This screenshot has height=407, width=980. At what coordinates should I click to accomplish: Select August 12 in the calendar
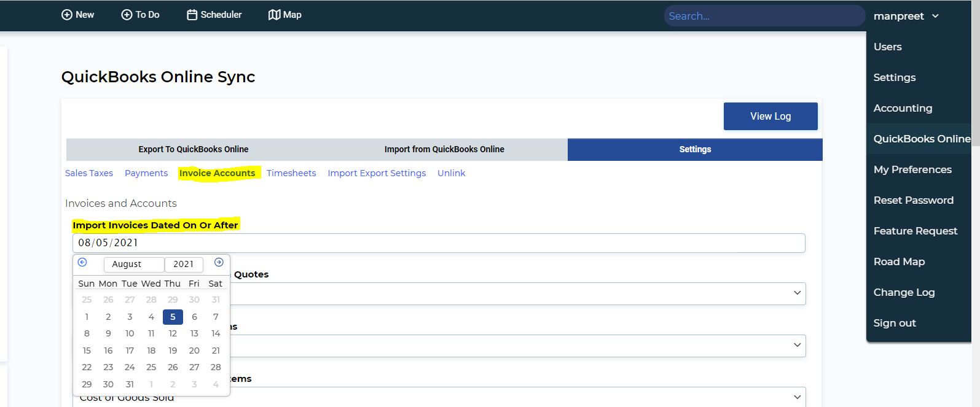pos(173,333)
